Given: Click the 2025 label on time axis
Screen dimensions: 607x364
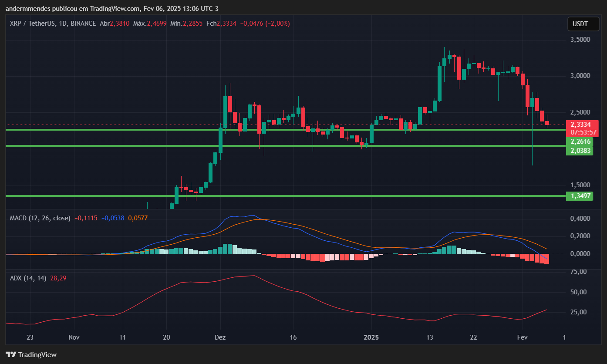Looking at the screenshot, I should point(371,337).
